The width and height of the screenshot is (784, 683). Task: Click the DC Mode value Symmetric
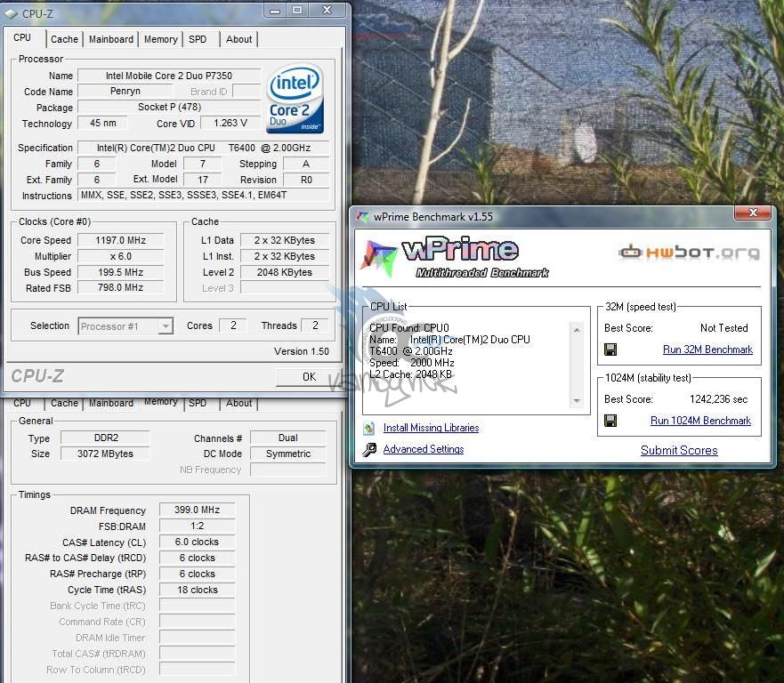tap(288, 454)
